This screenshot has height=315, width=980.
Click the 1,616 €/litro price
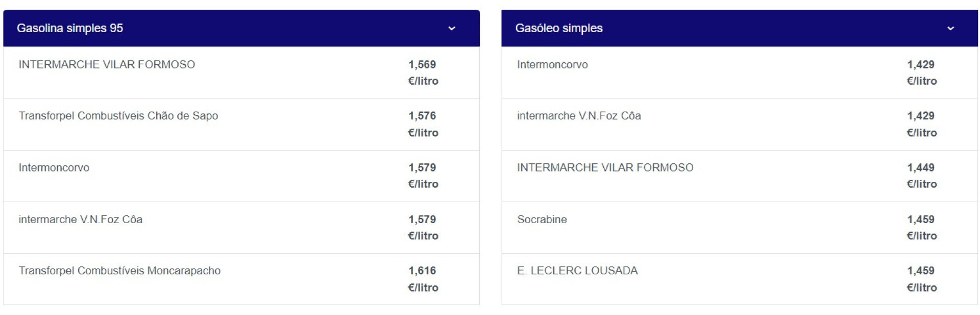coord(423,279)
